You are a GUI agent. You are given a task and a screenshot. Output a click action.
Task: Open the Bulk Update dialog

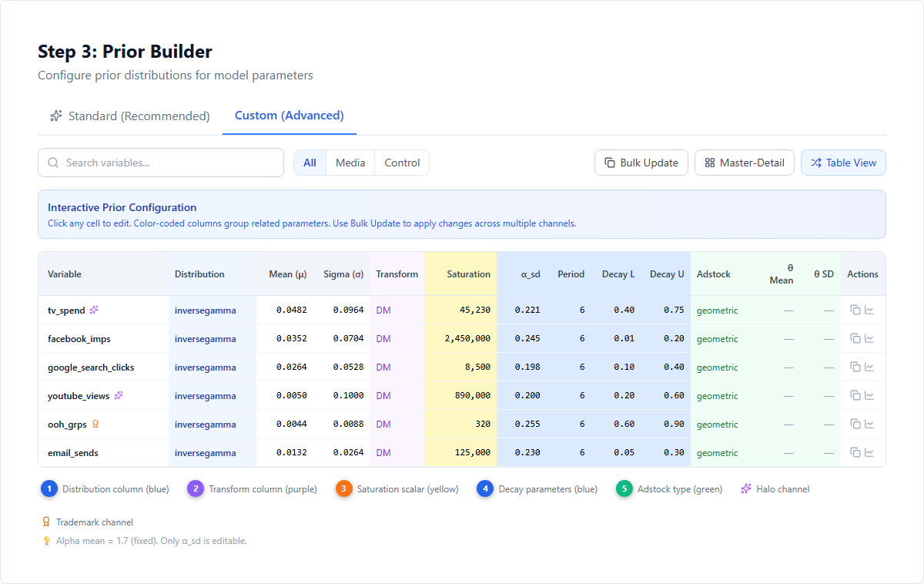pyautogui.click(x=641, y=163)
